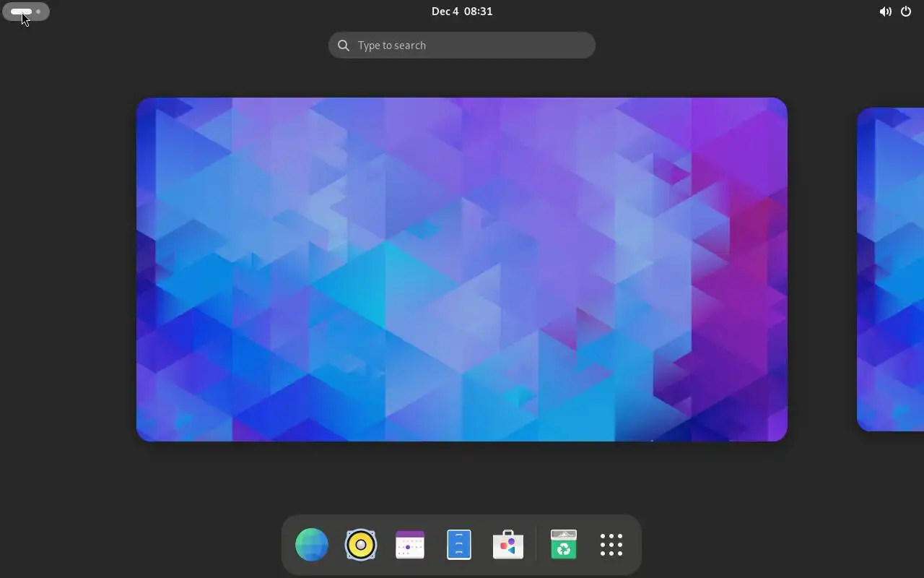Select the current workspace thumbnail
This screenshot has height=578, width=924.
click(x=462, y=269)
